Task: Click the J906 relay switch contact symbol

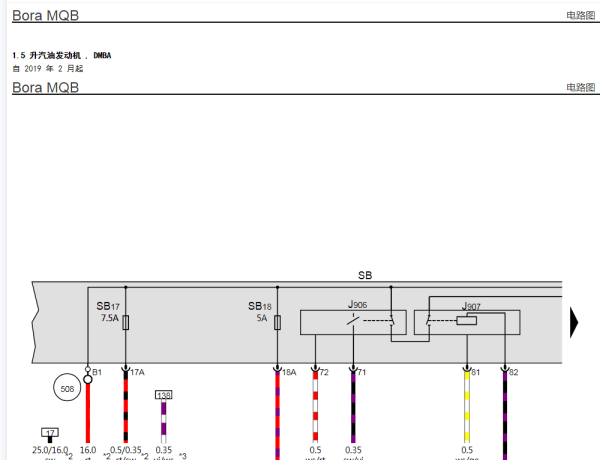Action: (353, 320)
